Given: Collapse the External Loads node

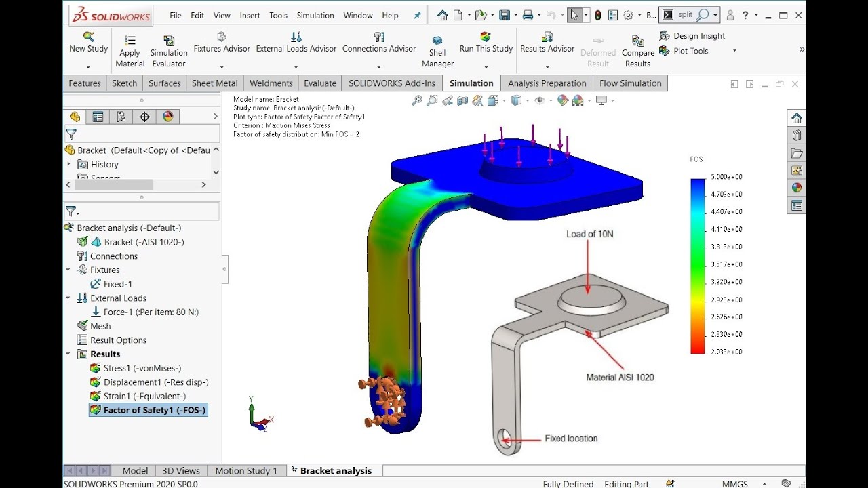Looking at the screenshot, I should (68, 298).
